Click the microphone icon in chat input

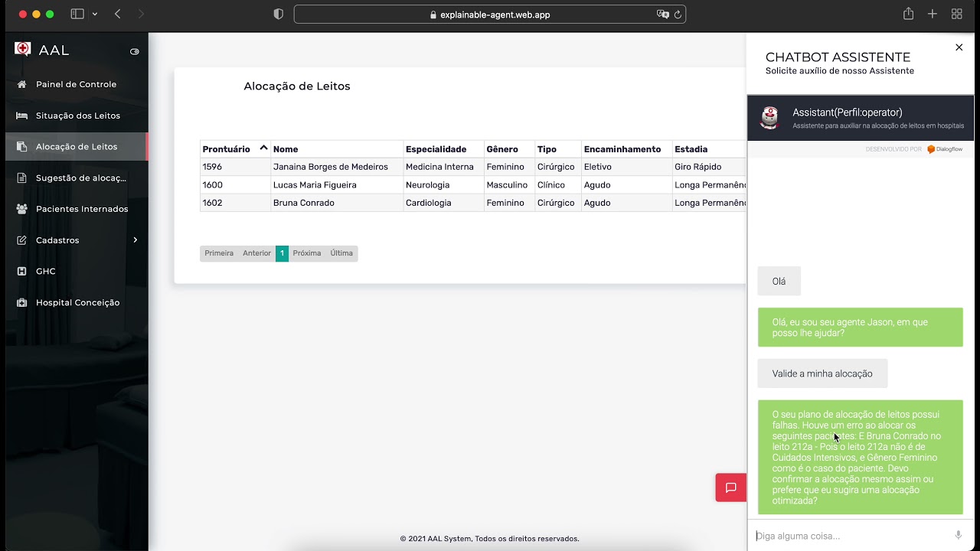point(959,535)
